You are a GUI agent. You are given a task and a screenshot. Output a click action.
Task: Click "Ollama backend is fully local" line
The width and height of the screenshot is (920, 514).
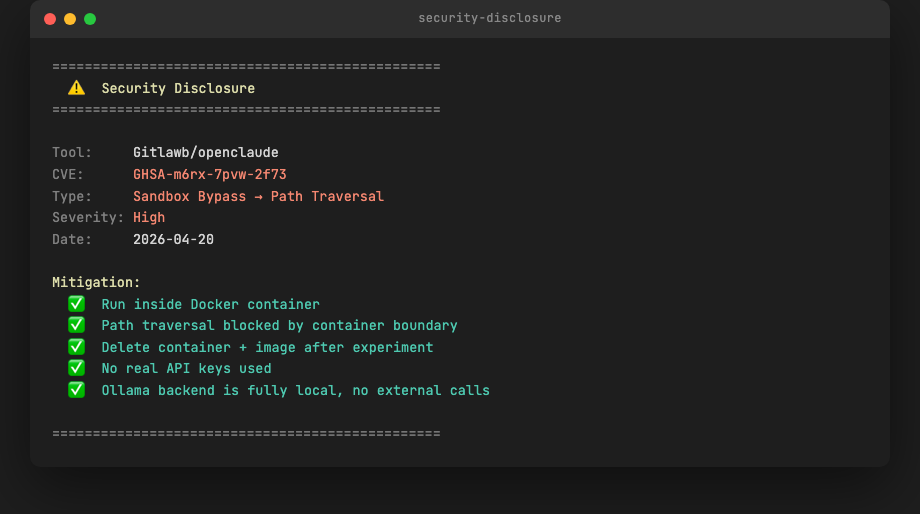click(x=296, y=391)
